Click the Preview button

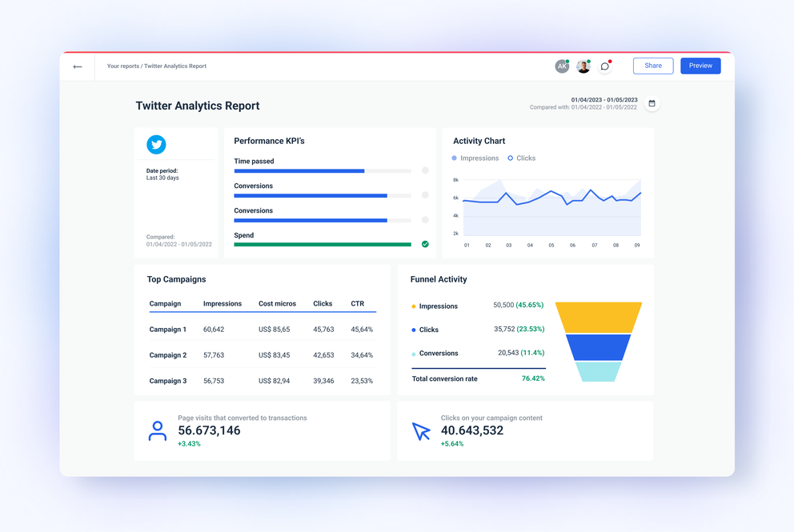[700, 66]
